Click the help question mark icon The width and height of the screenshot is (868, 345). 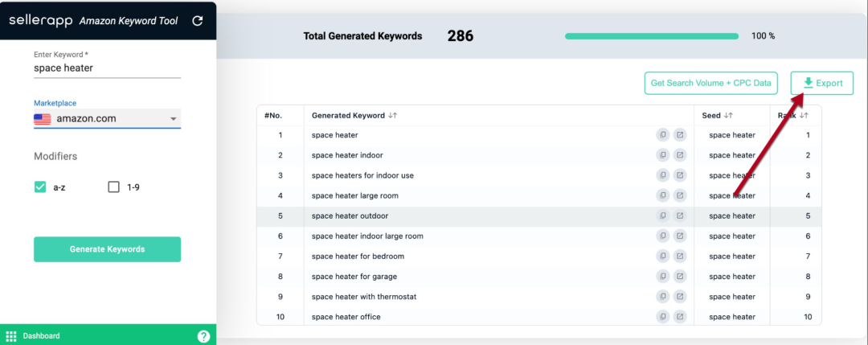pos(203,336)
